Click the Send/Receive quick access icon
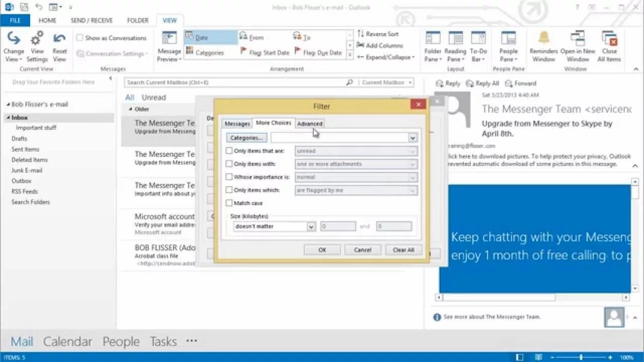The height and width of the screenshot is (362, 644). (x=24, y=7)
